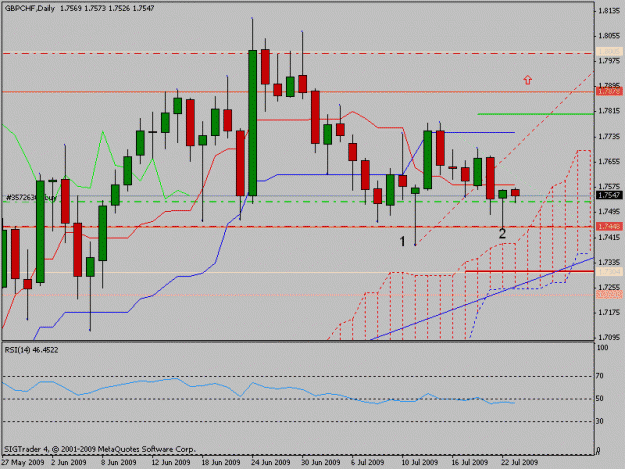This screenshot has width=625, height=469.
Task: Click the beige 1.7304 price level tag
Action: pyautogui.click(x=609, y=271)
